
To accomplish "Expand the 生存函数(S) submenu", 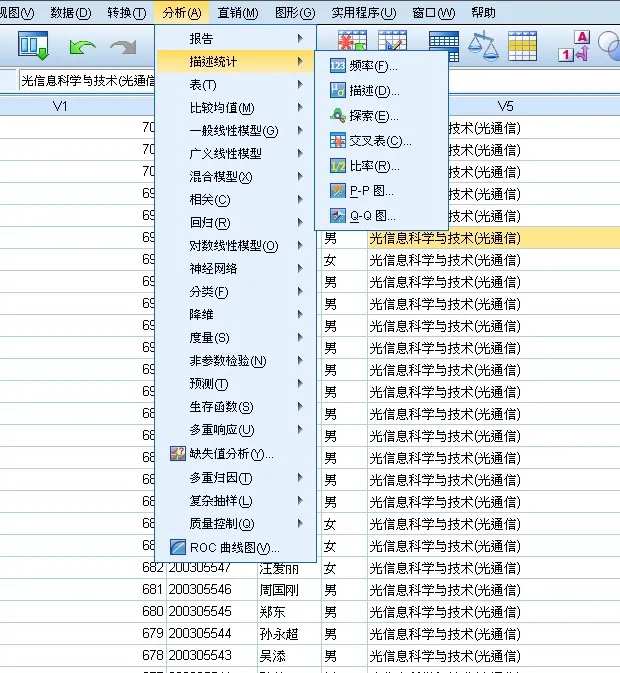I will coord(236,407).
